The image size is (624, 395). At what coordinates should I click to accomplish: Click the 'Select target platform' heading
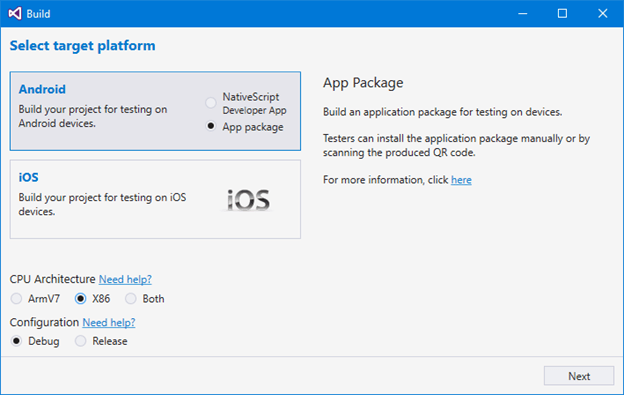coord(82,46)
